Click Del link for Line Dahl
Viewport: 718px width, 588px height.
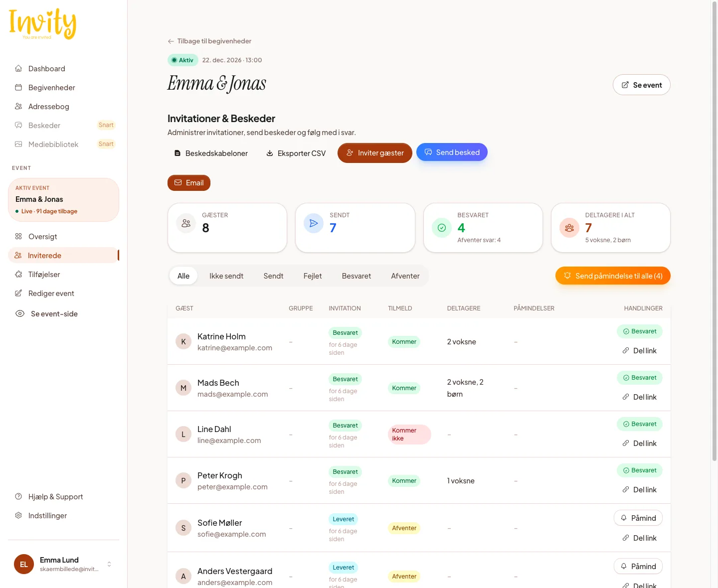(639, 443)
